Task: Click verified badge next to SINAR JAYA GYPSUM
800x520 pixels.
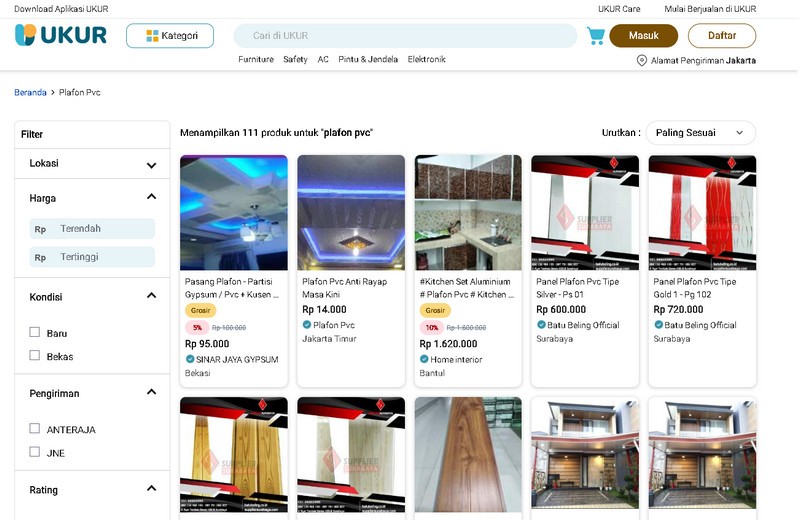Action: 190,359
